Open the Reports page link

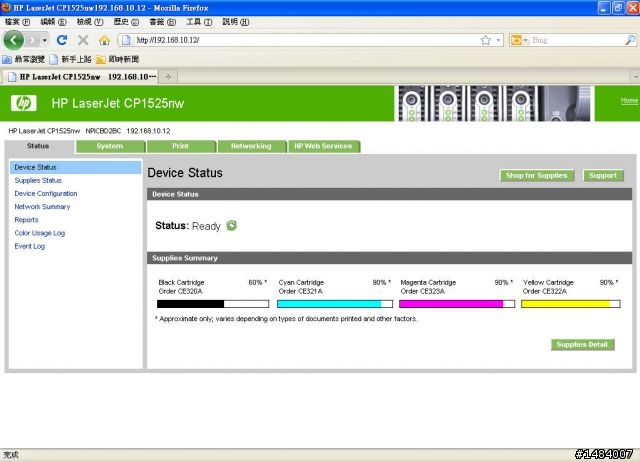click(x=26, y=220)
